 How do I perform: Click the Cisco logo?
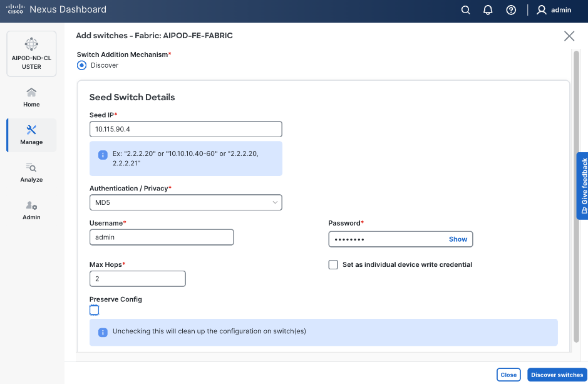pyautogui.click(x=16, y=9)
